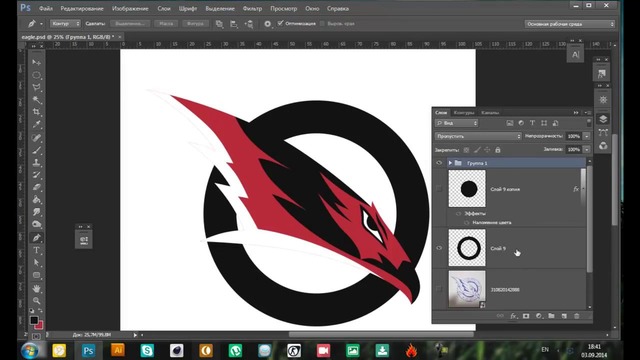Select the History Brush tool

[36, 175]
